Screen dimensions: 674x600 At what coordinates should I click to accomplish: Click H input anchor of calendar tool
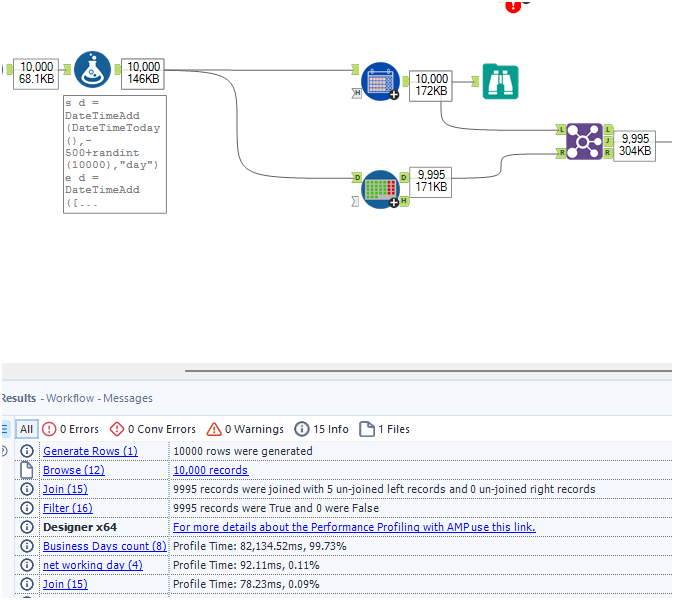(x=357, y=92)
